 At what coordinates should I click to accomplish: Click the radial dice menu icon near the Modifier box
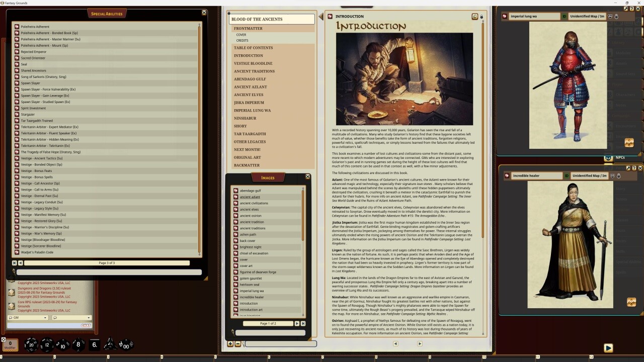(x=4, y=339)
